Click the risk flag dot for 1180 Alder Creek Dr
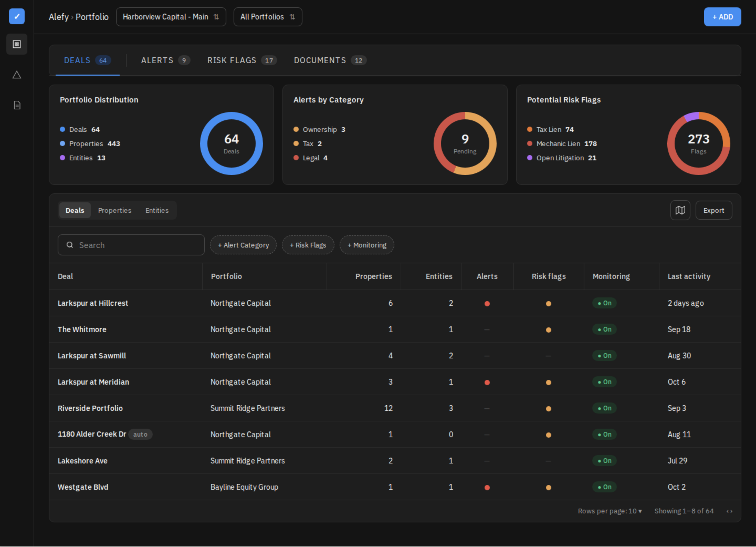Screen dimensions: 756x547 pos(548,435)
